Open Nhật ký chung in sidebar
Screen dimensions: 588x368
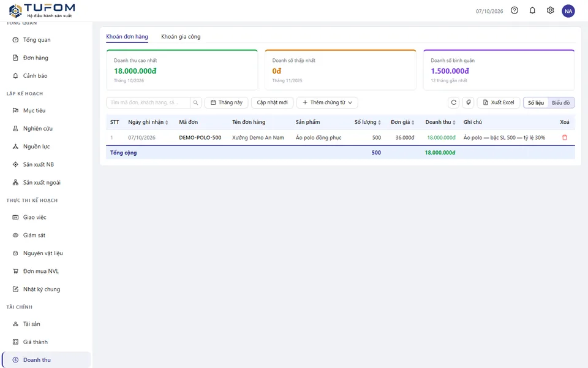click(x=46, y=289)
